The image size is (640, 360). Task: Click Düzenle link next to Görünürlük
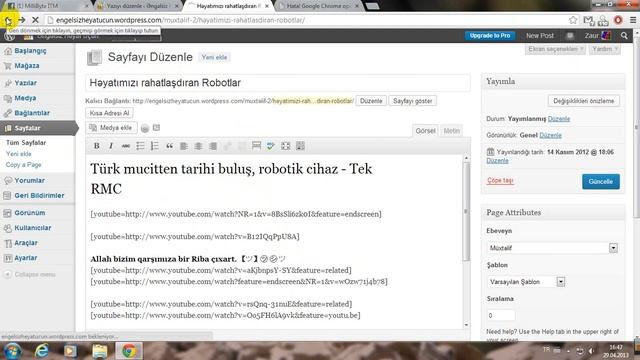tap(550, 135)
